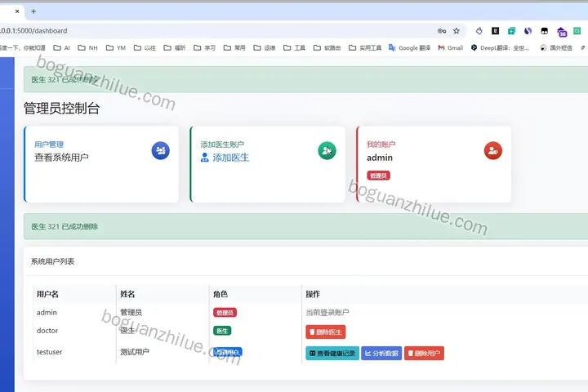The height and width of the screenshot is (392, 588).
Task: Click the black mask extension icon
Action: (544, 31)
